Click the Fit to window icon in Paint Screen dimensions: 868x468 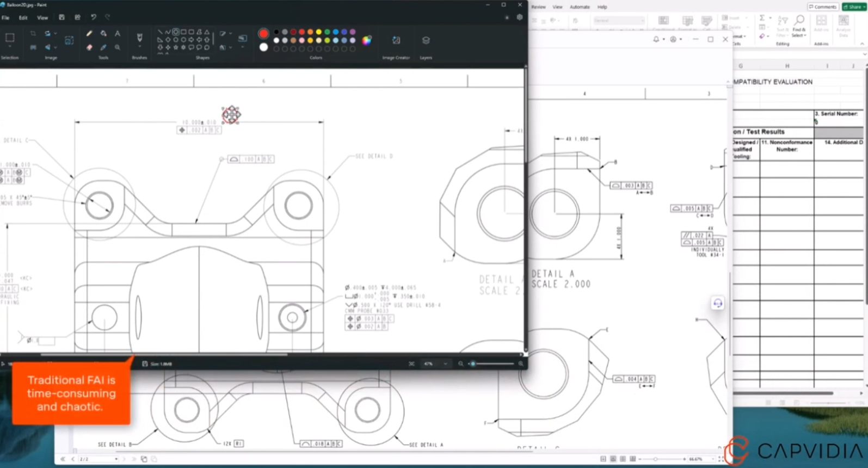coord(411,364)
